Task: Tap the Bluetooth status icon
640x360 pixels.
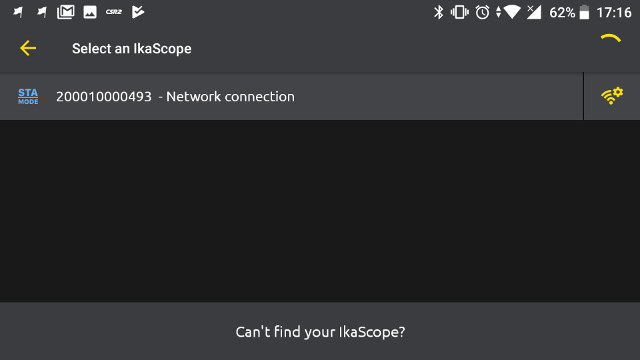Action: (x=438, y=13)
